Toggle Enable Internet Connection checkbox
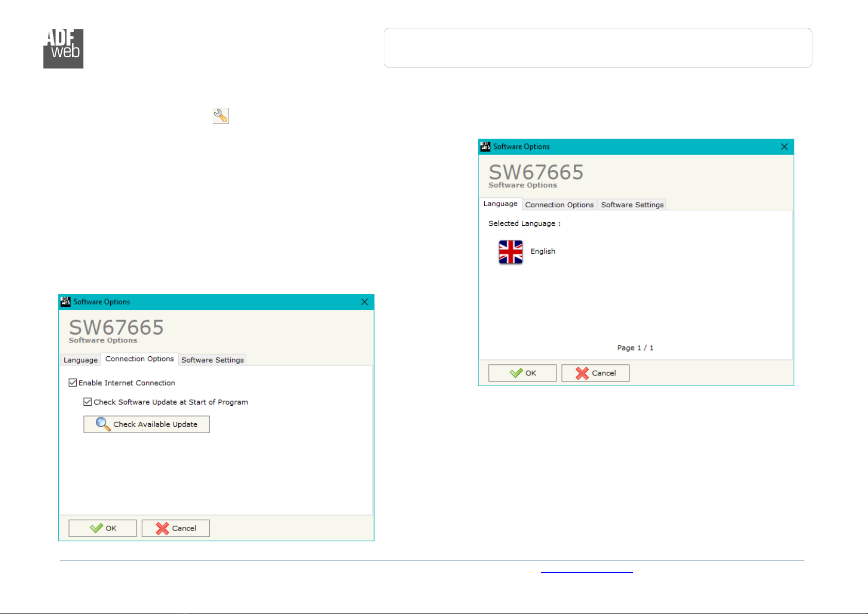Viewport: 868px width, 614px height. (x=73, y=383)
